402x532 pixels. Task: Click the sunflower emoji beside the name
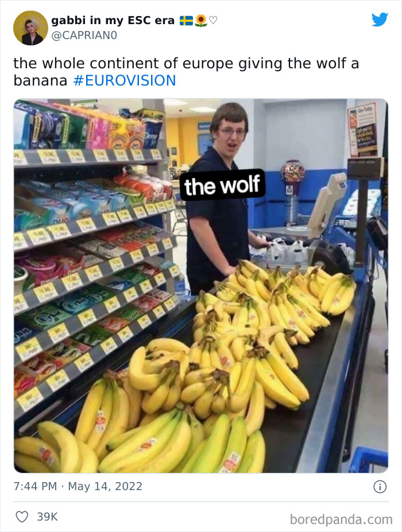click(201, 20)
